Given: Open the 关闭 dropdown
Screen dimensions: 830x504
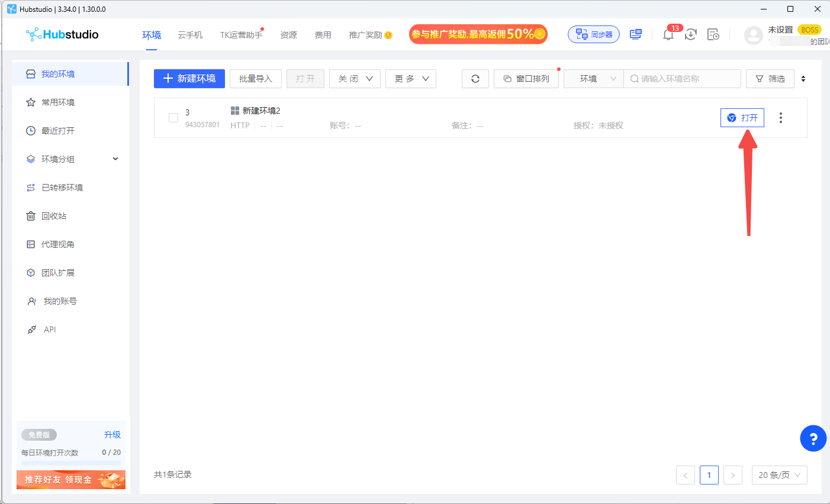Looking at the screenshot, I should pyautogui.click(x=355, y=79).
